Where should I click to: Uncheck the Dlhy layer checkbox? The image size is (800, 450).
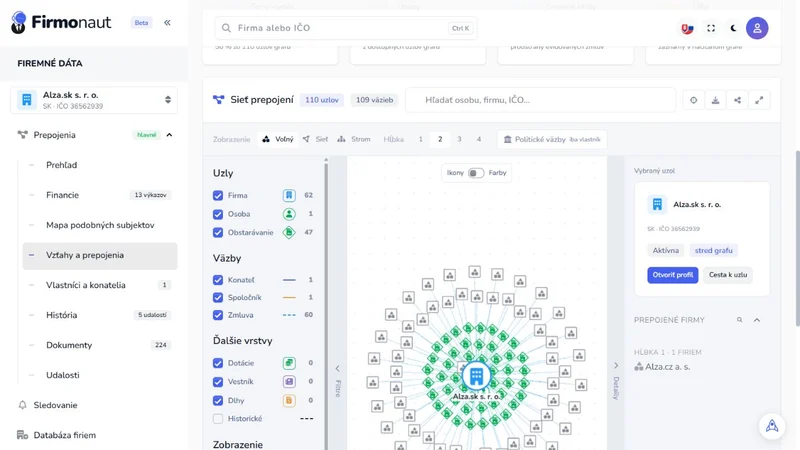218,401
